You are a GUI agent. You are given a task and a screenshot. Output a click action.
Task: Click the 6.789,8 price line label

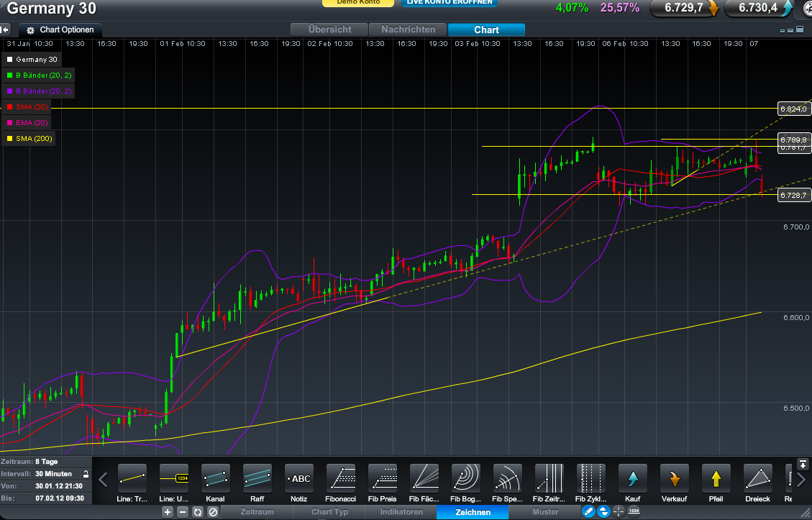(x=794, y=140)
